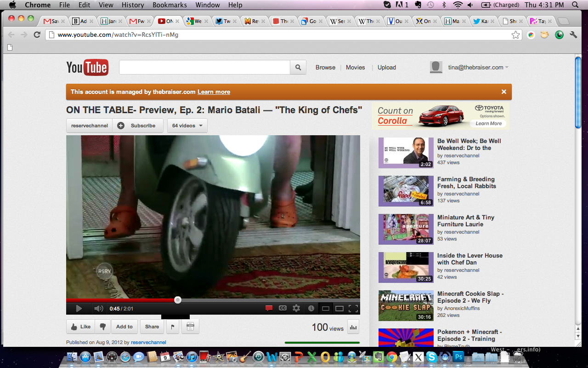Enter fullscreen video mode
This screenshot has height=368, width=588.
[x=353, y=309]
